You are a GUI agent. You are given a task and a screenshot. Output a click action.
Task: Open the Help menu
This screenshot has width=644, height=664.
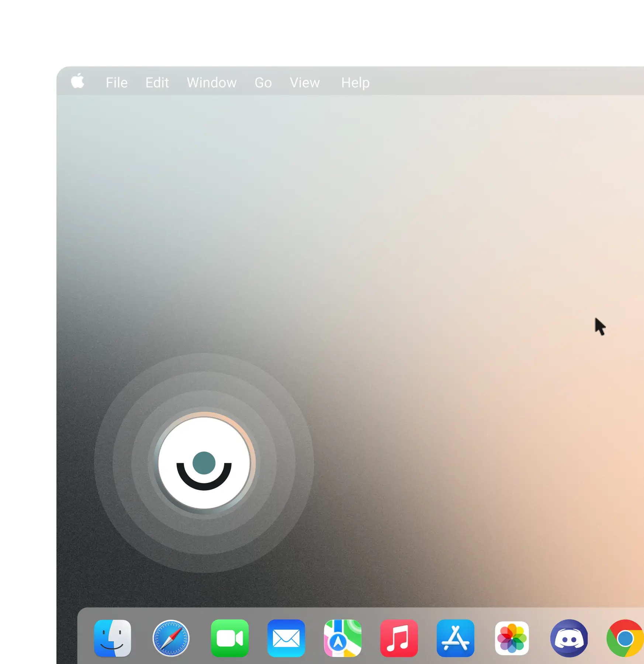tap(355, 82)
